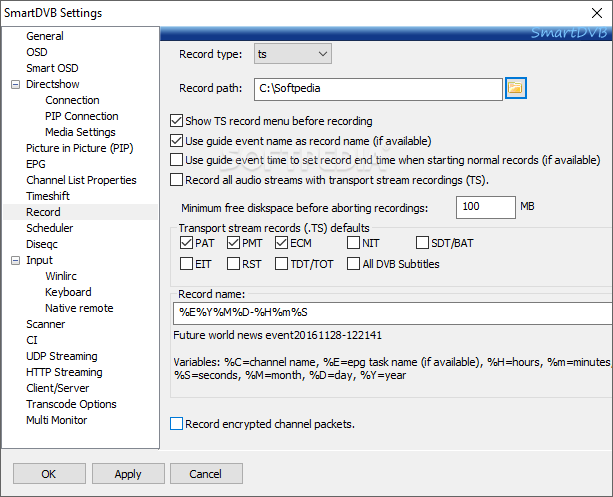Open EPG settings page
The width and height of the screenshot is (613, 497).
pyautogui.click(x=36, y=164)
